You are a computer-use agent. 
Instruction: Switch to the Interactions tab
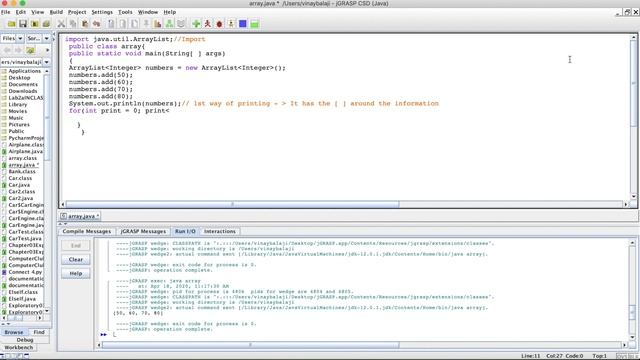point(220,231)
